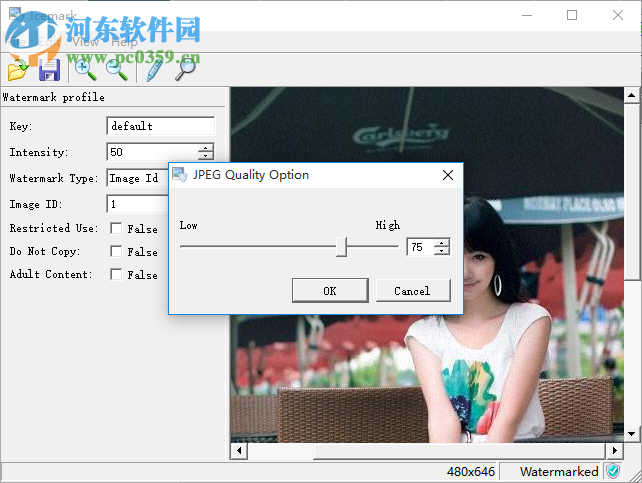Click the JPEG quality slider handle
This screenshot has height=483, width=642.
coord(341,247)
